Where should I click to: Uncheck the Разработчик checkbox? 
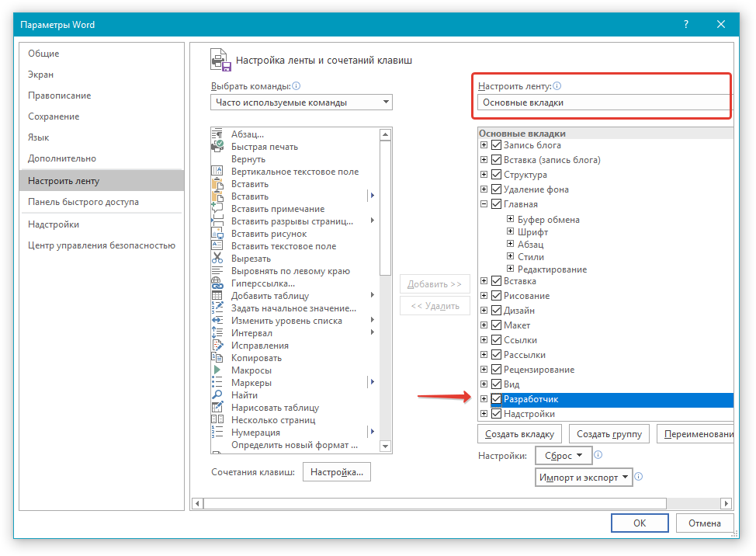click(x=497, y=400)
